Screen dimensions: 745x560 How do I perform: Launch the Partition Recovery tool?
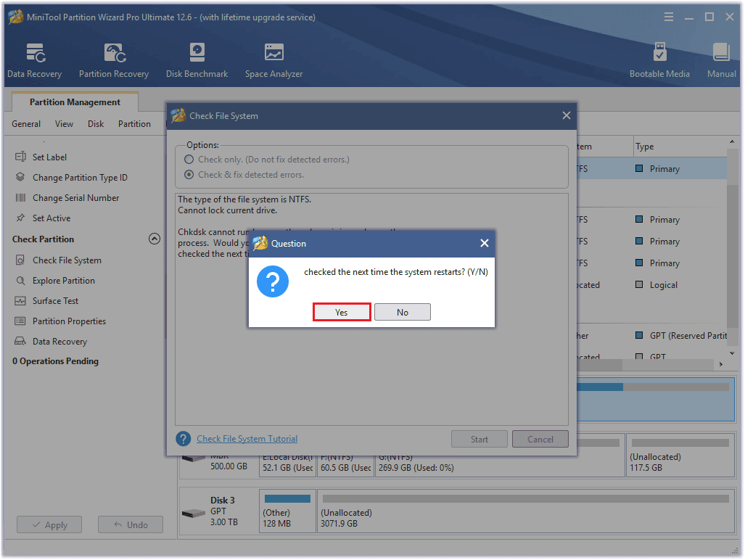tap(113, 61)
